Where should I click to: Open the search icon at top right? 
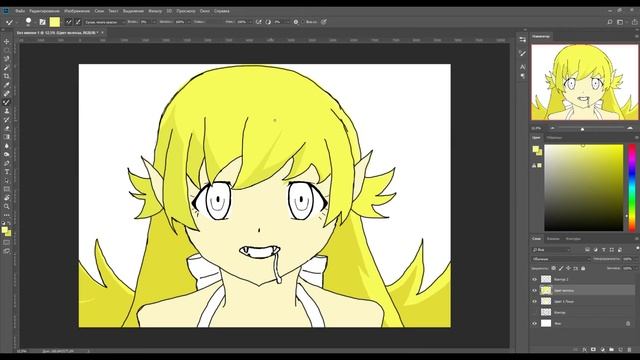610,22
